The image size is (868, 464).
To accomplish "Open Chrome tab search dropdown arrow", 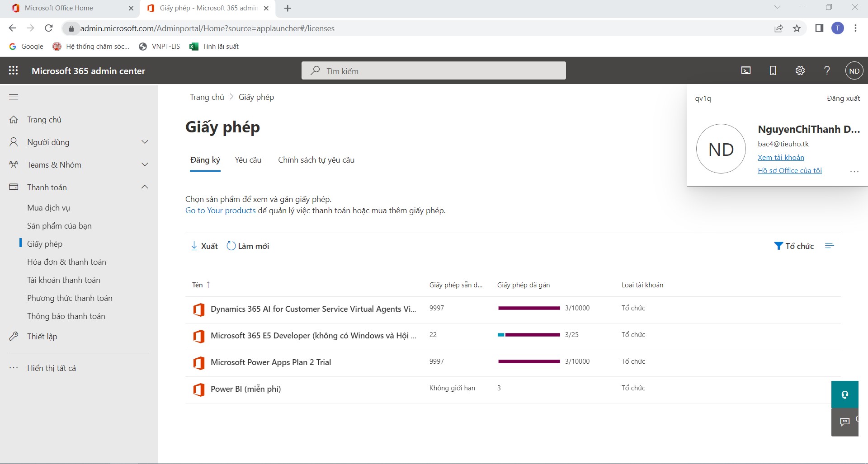I will [777, 7].
